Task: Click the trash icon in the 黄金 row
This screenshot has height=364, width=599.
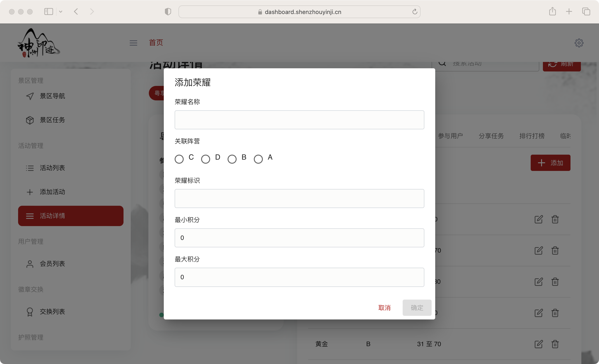Action: click(555, 344)
